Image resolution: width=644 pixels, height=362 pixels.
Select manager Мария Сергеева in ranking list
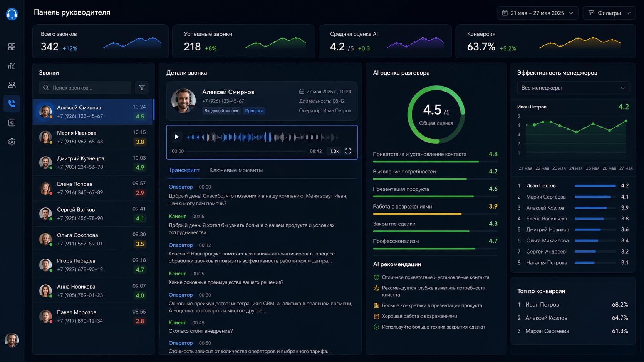(573, 197)
